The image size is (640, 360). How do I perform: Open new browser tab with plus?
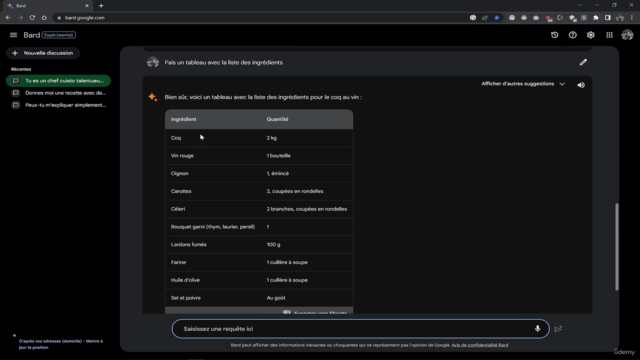pyautogui.click(x=101, y=6)
